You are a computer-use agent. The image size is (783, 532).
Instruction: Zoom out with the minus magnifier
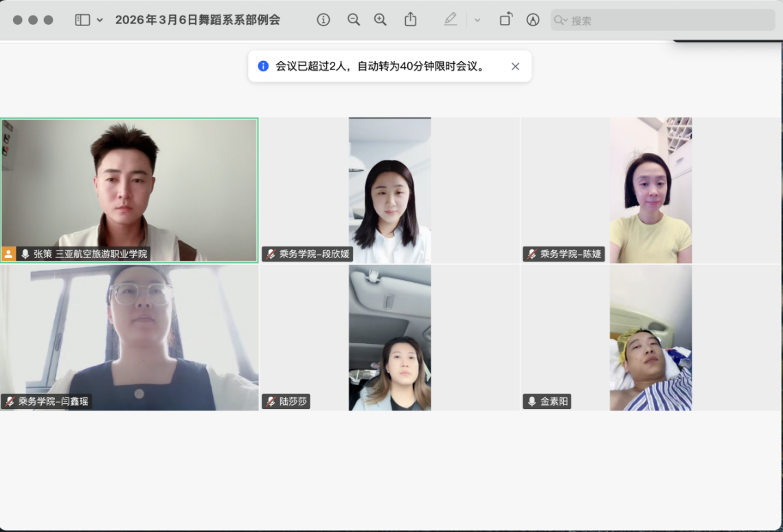tap(354, 20)
